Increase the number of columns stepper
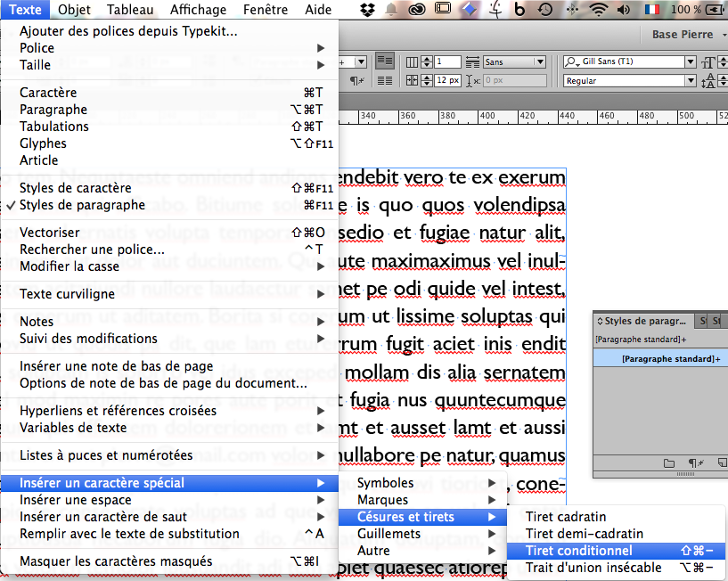The image size is (728, 581). (427, 59)
